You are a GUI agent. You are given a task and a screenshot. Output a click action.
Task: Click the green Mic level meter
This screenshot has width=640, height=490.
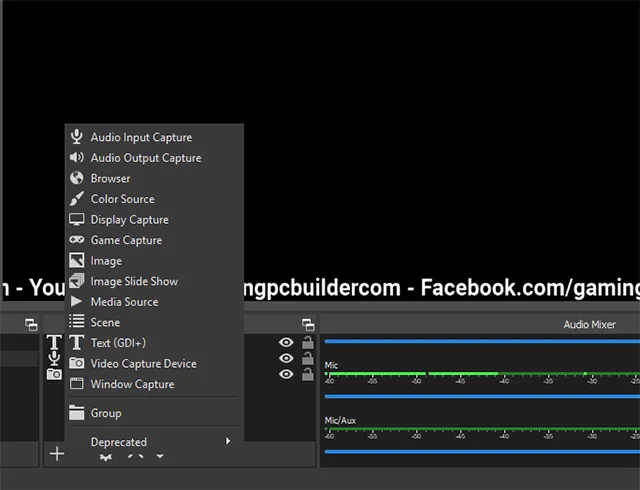482,374
